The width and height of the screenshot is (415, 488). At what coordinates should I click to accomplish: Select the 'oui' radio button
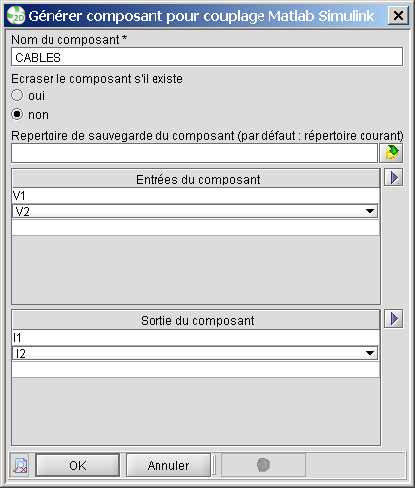tap(17, 95)
